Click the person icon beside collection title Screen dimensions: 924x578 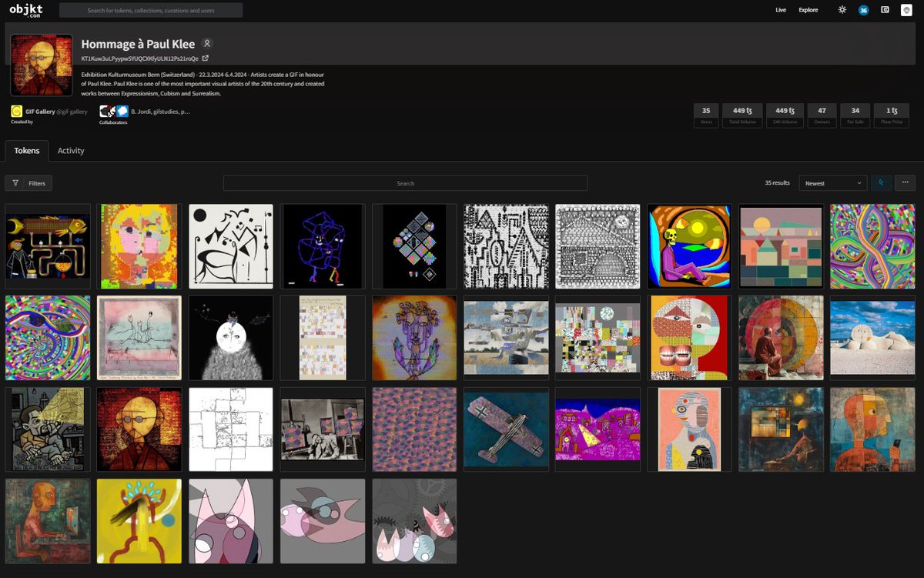pyautogui.click(x=207, y=44)
